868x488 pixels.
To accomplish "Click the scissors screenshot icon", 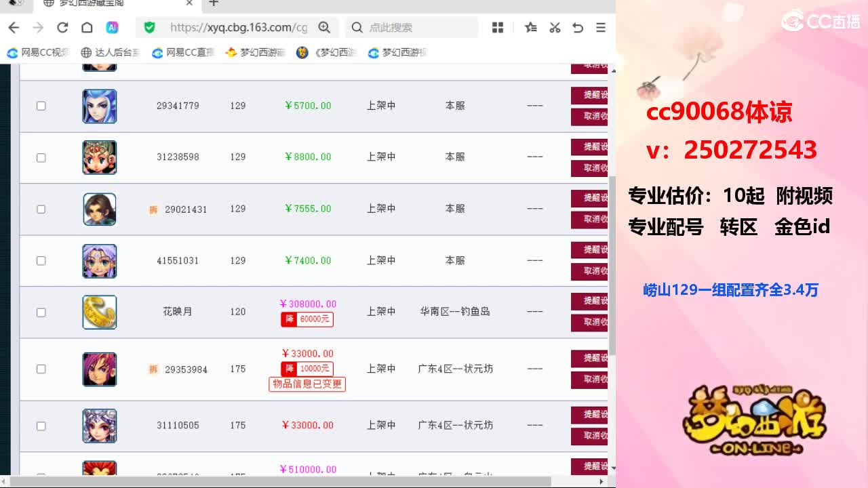I will 555,28.
